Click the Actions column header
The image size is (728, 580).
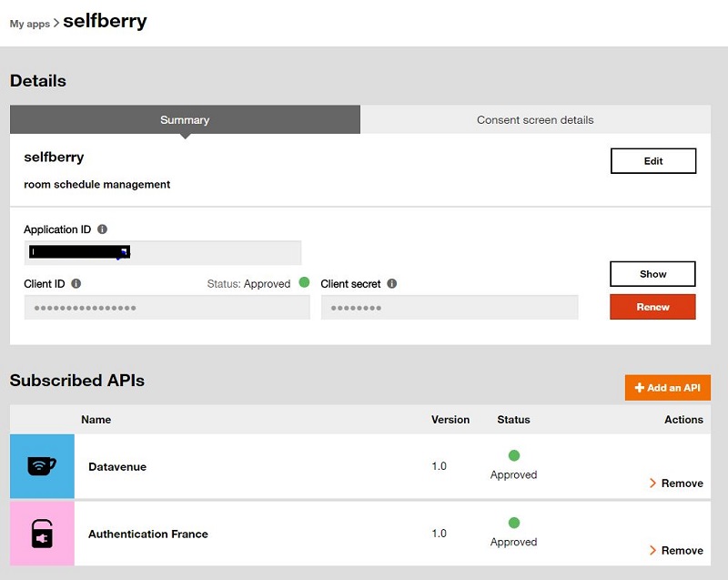pos(683,420)
